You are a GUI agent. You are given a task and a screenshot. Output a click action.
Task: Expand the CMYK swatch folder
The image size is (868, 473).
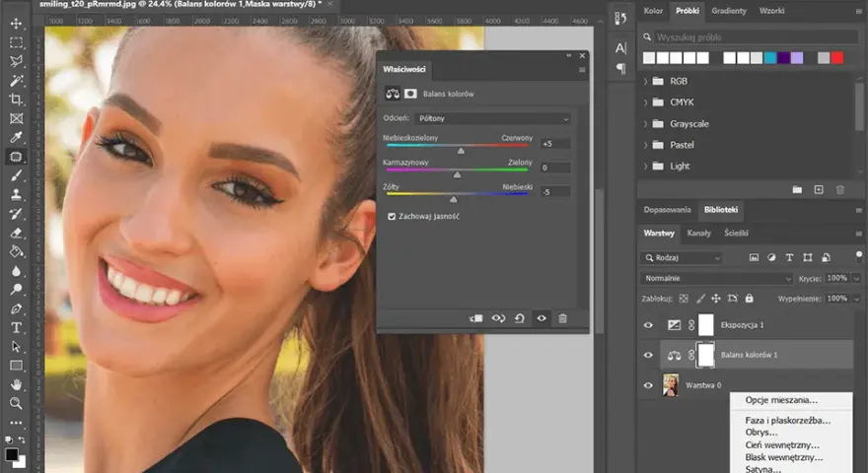(645, 102)
